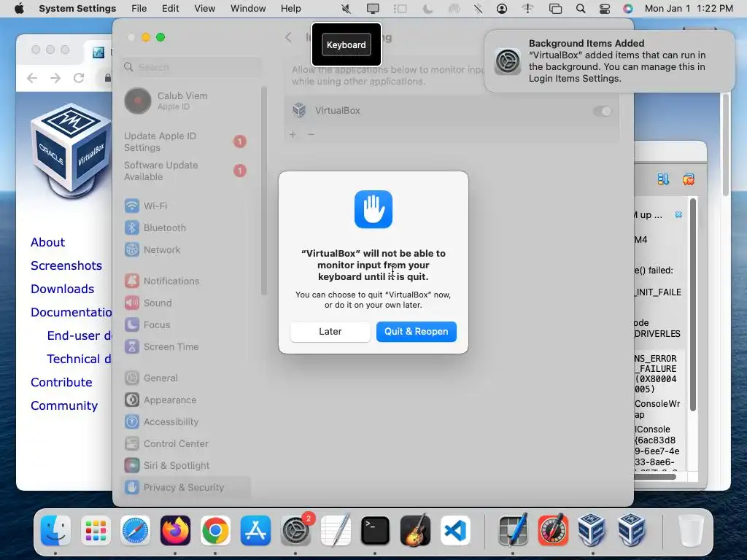
Task: Open Update Apple ID Settings item
Action: pyautogui.click(x=186, y=141)
